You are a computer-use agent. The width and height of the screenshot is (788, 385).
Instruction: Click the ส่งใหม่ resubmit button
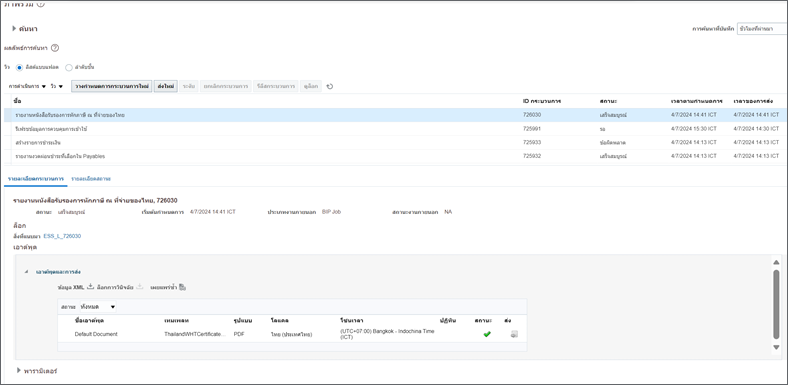pos(166,86)
